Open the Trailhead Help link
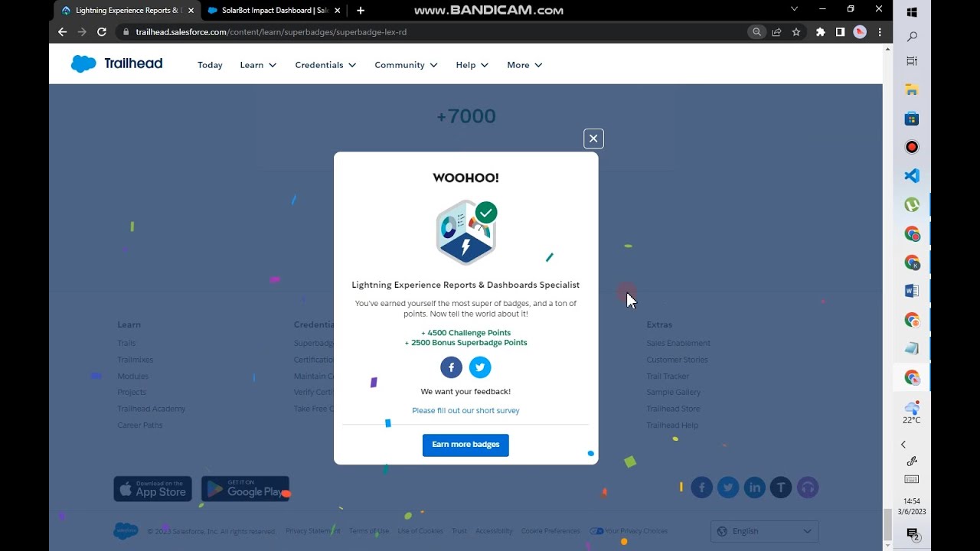This screenshot has height=551, width=980. coord(672,425)
